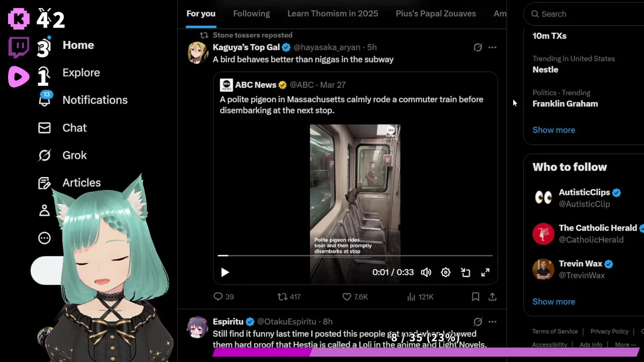Switch to Pius's Papal Zouaves tab
Screen dimensions: 644x362
436,14
